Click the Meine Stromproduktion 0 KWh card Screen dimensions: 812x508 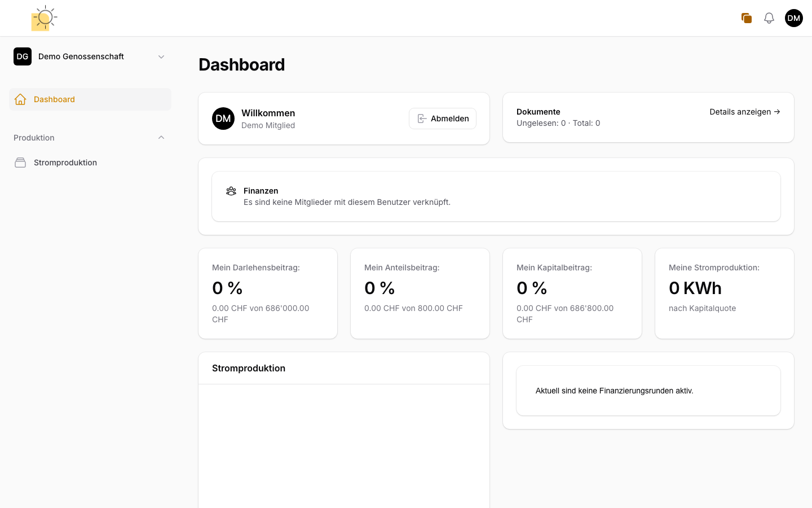[x=724, y=293]
